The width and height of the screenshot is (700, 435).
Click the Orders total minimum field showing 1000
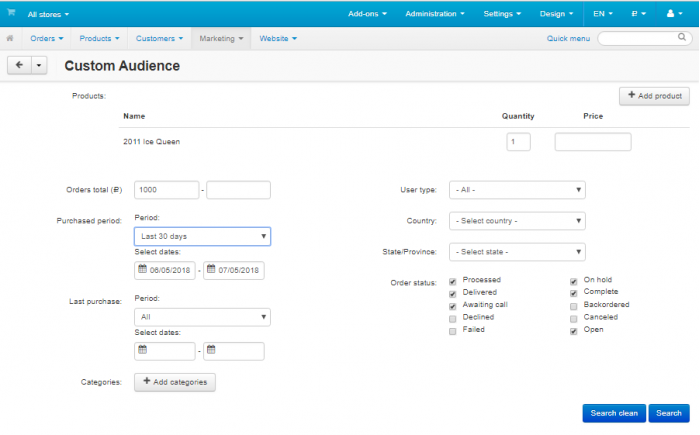(x=167, y=190)
